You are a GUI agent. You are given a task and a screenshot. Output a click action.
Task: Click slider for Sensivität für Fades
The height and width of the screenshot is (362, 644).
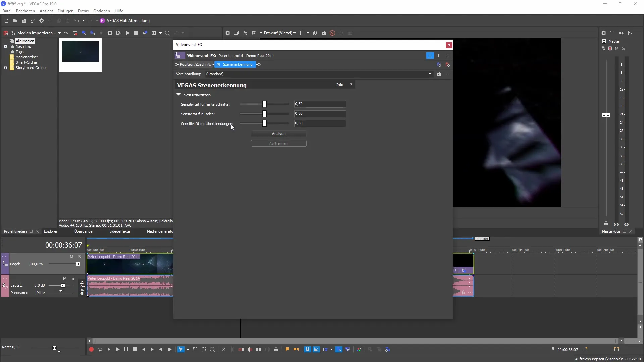[264, 114]
